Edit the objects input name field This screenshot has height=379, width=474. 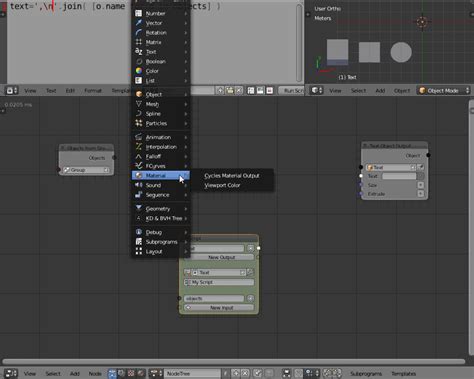[214, 298]
